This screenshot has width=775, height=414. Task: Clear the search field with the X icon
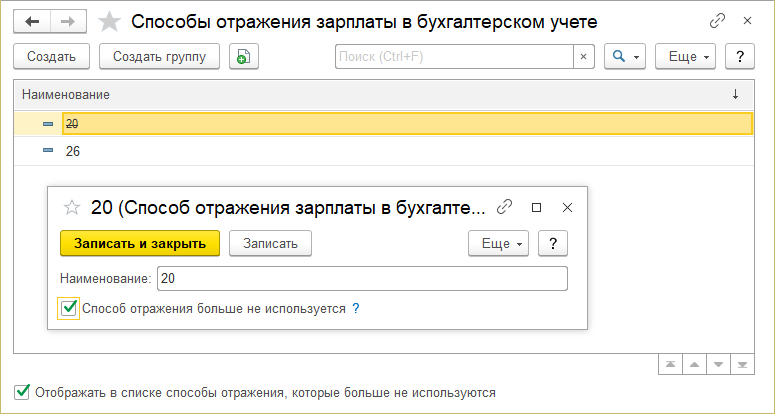point(584,57)
